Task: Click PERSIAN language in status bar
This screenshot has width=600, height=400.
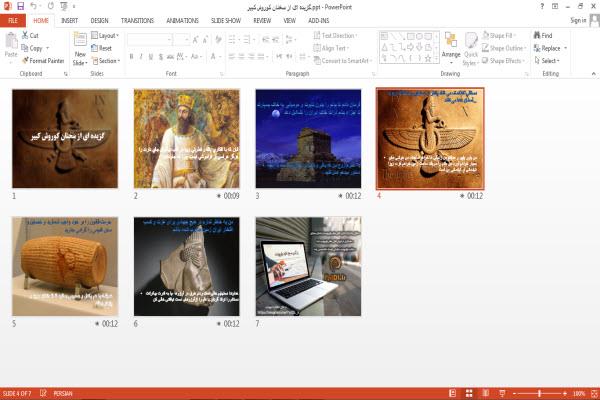Action: [x=63, y=393]
